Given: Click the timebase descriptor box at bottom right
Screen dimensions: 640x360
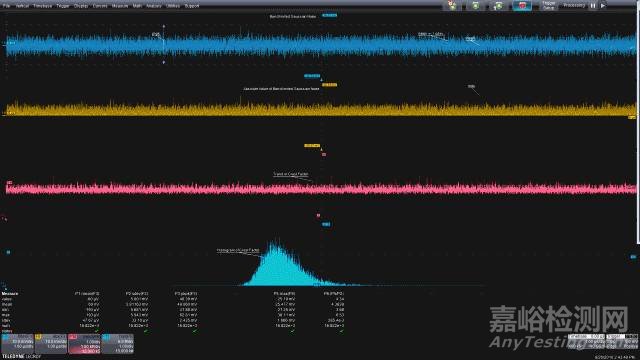Looking at the screenshot, I should pos(586,342).
